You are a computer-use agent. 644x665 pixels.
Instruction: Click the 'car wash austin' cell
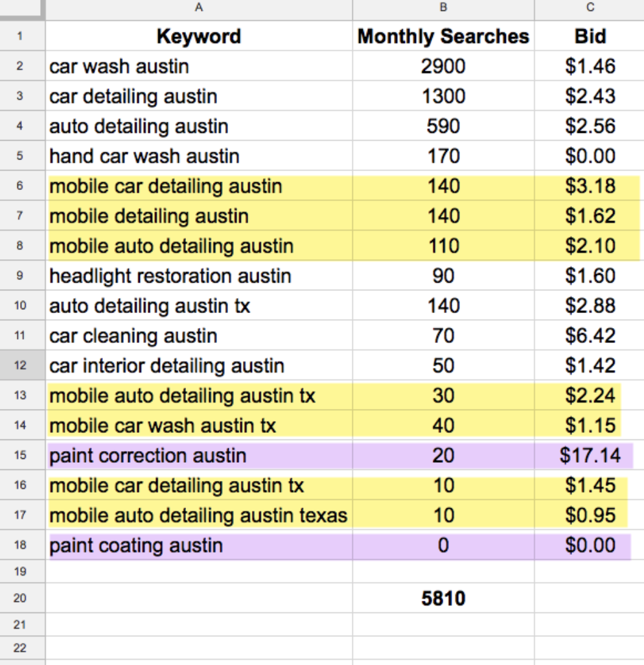pyautogui.click(x=198, y=66)
